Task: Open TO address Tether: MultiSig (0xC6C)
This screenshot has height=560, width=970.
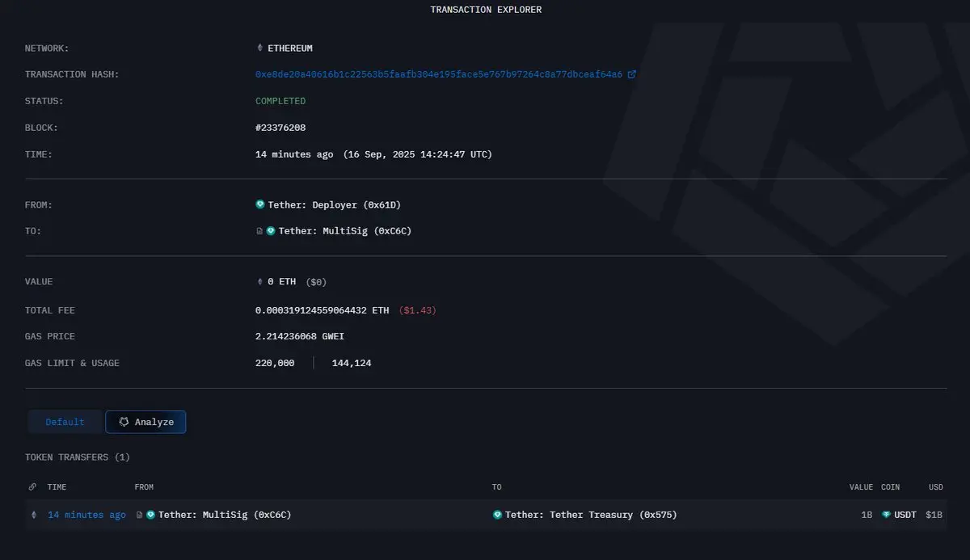Action: [345, 231]
